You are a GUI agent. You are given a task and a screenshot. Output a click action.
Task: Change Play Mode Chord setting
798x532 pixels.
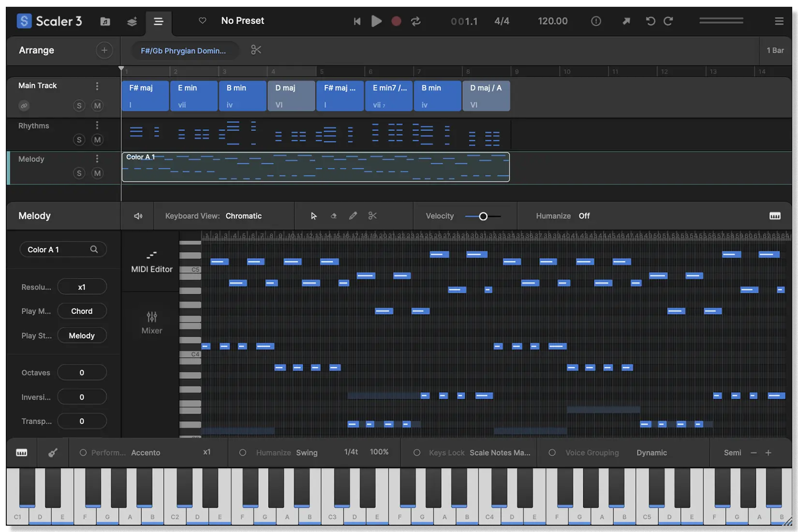(82, 311)
